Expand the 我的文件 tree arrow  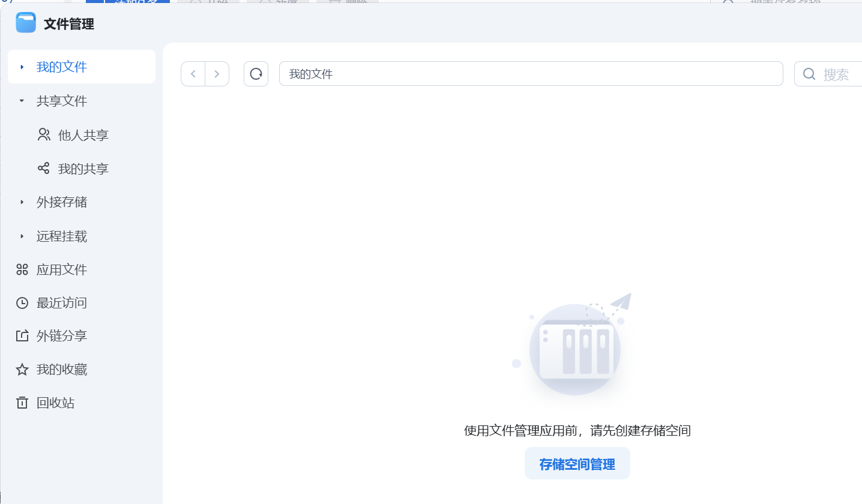[22, 67]
